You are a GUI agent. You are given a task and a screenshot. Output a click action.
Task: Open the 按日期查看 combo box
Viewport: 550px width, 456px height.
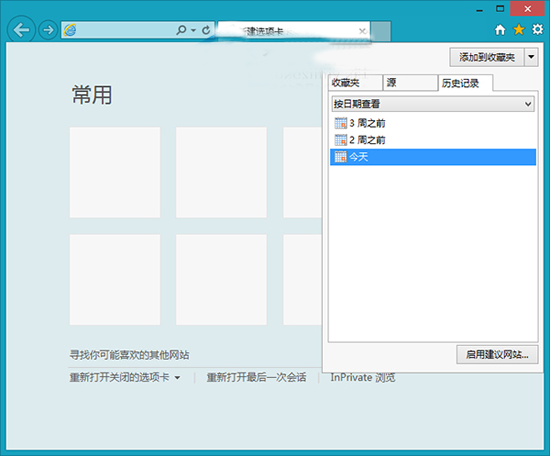pos(433,104)
